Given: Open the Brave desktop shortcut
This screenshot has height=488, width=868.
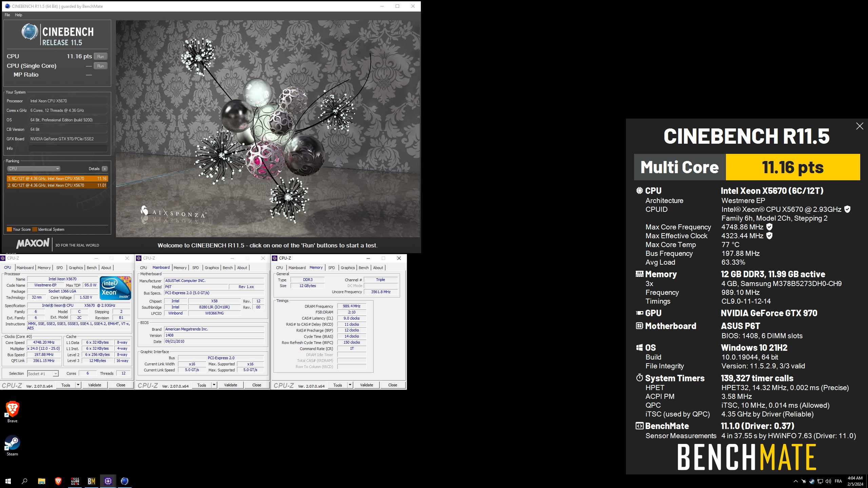Looking at the screenshot, I should point(12,412).
